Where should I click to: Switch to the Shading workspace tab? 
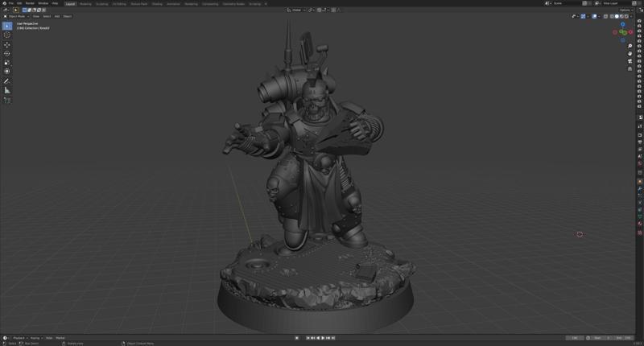[x=157, y=4]
